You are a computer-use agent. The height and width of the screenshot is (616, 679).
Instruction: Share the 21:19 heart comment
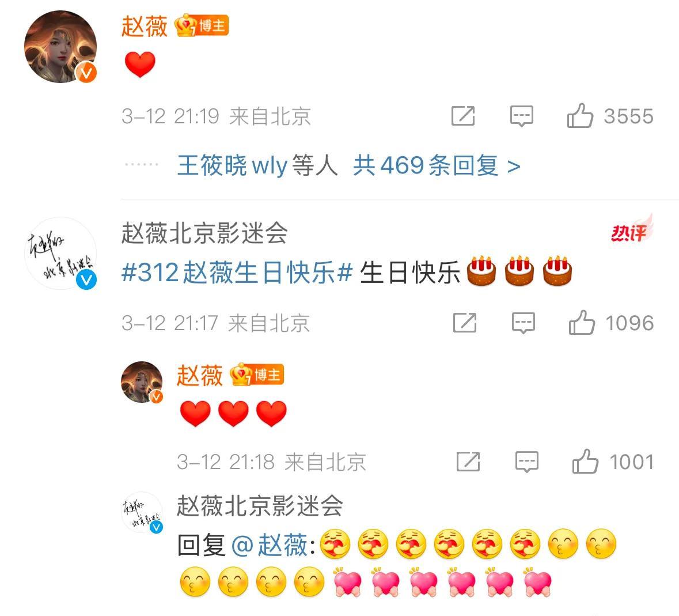click(x=463, y=116)
